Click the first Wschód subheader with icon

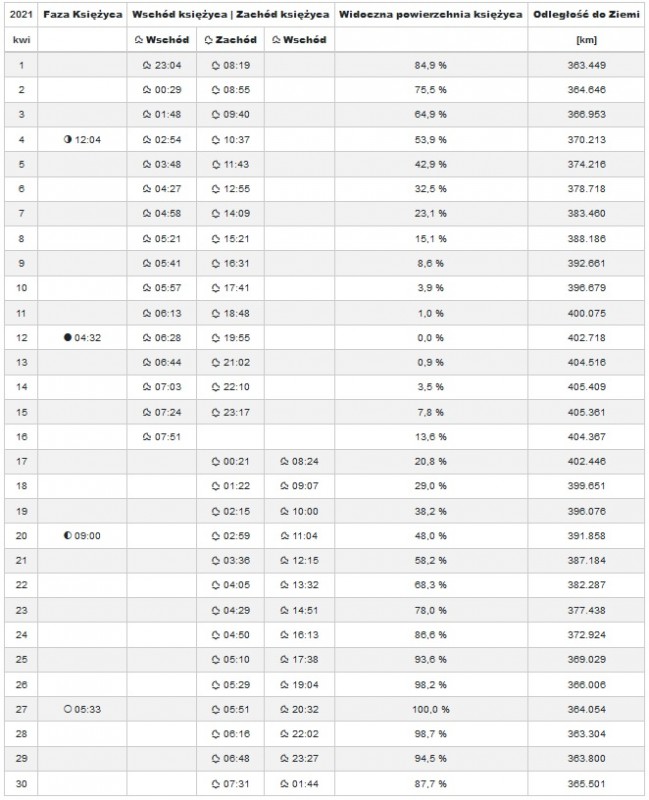pos(161,40)
